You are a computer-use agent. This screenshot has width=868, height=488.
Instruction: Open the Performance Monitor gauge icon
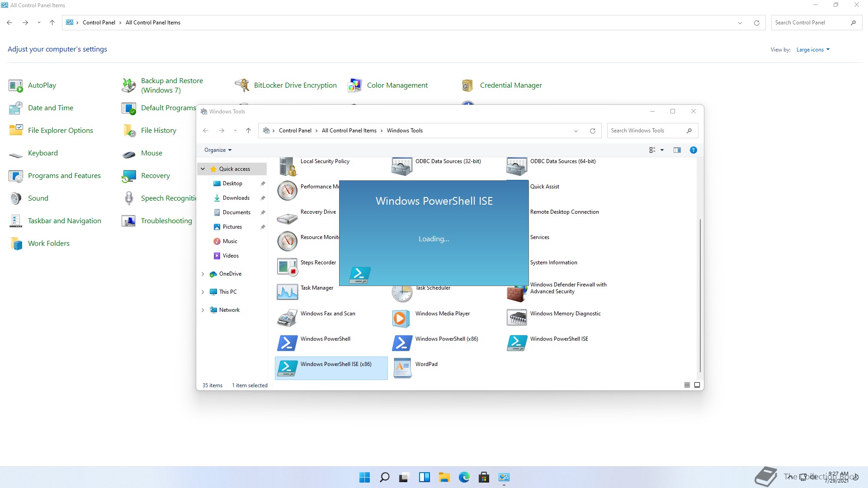pos(288,191)
